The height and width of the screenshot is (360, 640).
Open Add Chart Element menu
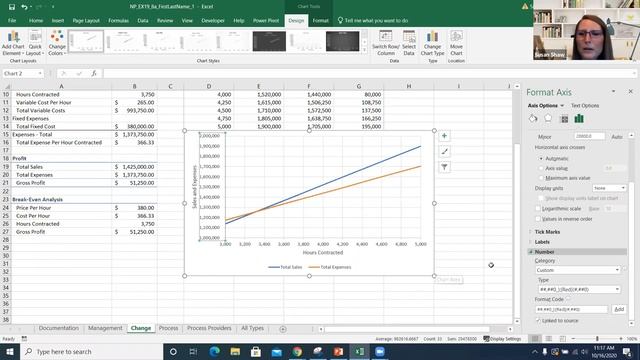pos(13,43)
